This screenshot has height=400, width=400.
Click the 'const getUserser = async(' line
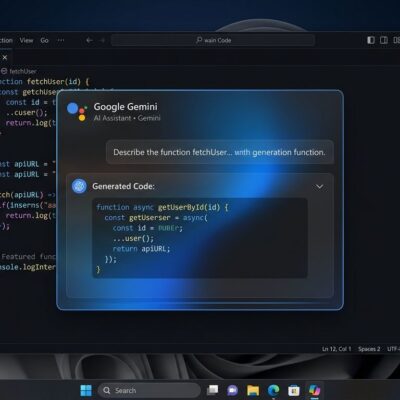click(x=156, y=218)
